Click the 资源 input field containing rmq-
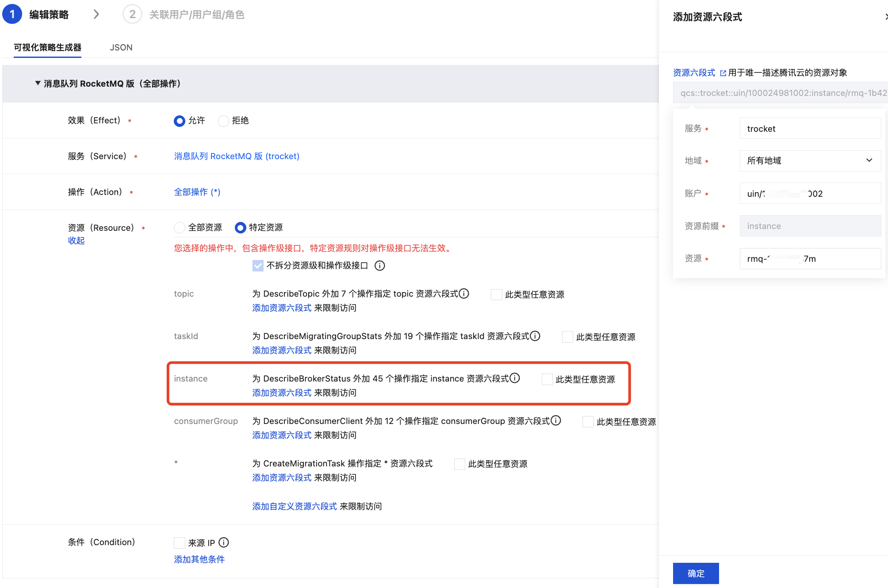Viewport: 888px width, 588px height. pos(810,259)
